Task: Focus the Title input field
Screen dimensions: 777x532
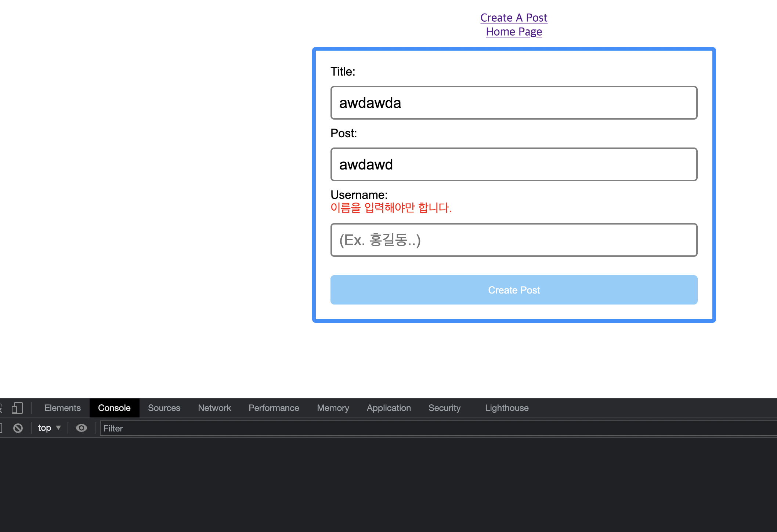Action: (x=514, y=103)
